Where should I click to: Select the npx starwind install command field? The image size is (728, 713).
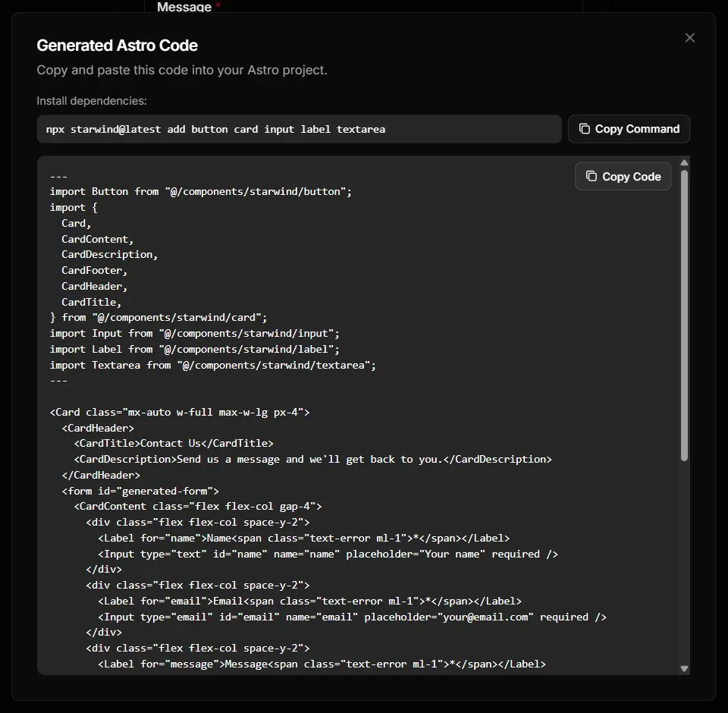(299, 129)
